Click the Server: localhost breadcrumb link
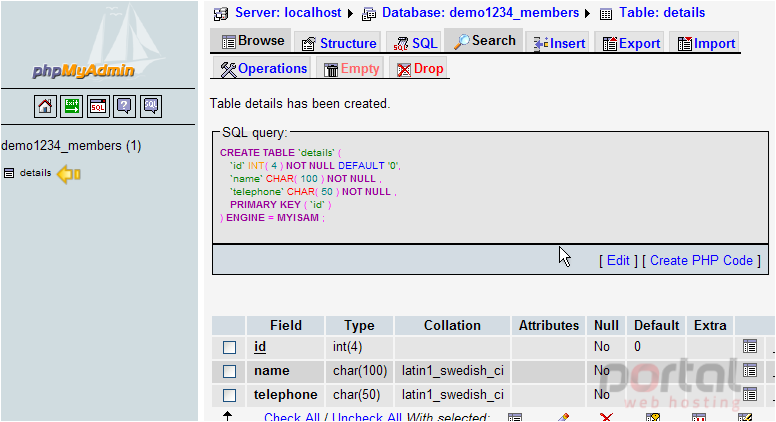The image size is (776, 422). [288, 13]
